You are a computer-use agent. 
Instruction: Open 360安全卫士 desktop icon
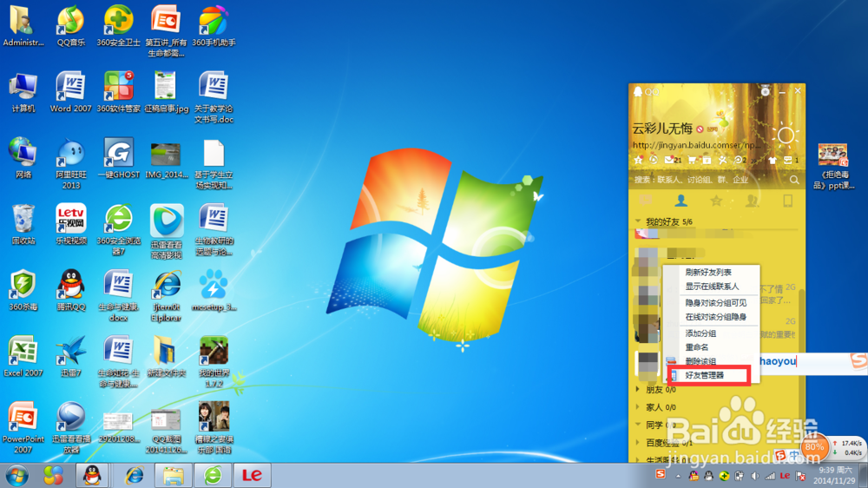point(118,26)
